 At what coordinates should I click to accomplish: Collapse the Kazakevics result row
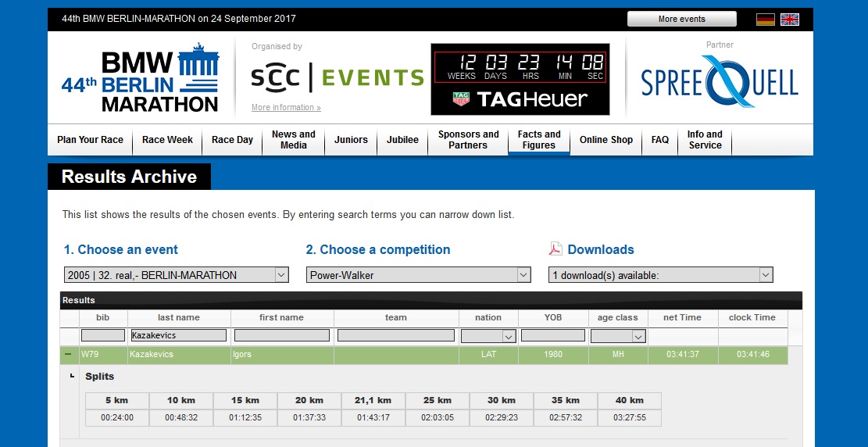pyautogui.click(x=68, y=354)
